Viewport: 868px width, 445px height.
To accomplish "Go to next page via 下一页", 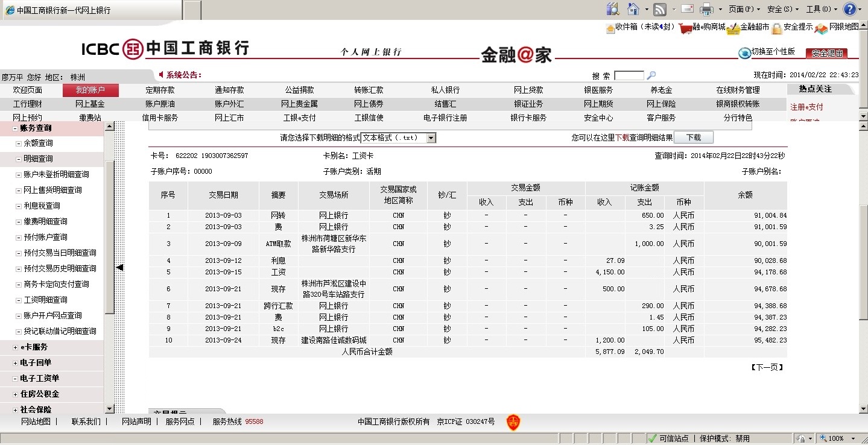I will (x=767, y=367).
